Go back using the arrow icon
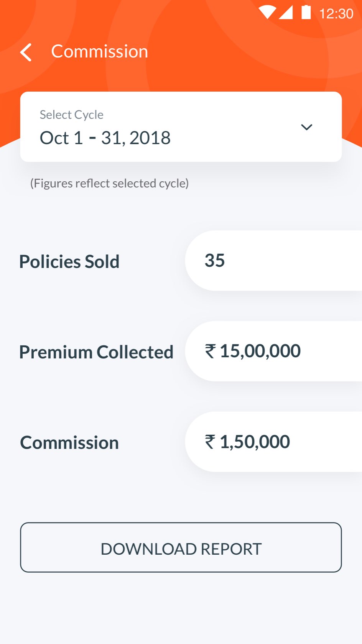Screen dimensions: 362x644 (x=26, y=52)
